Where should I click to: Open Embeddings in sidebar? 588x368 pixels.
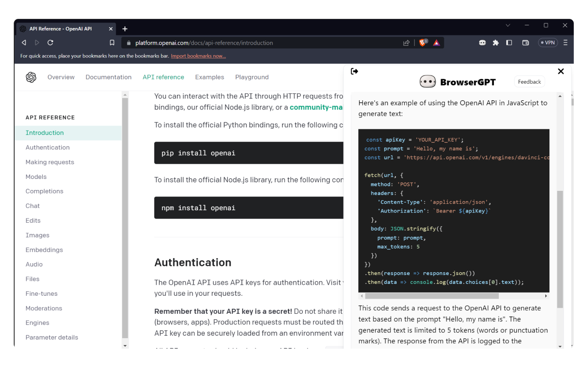tap(44, 250)
